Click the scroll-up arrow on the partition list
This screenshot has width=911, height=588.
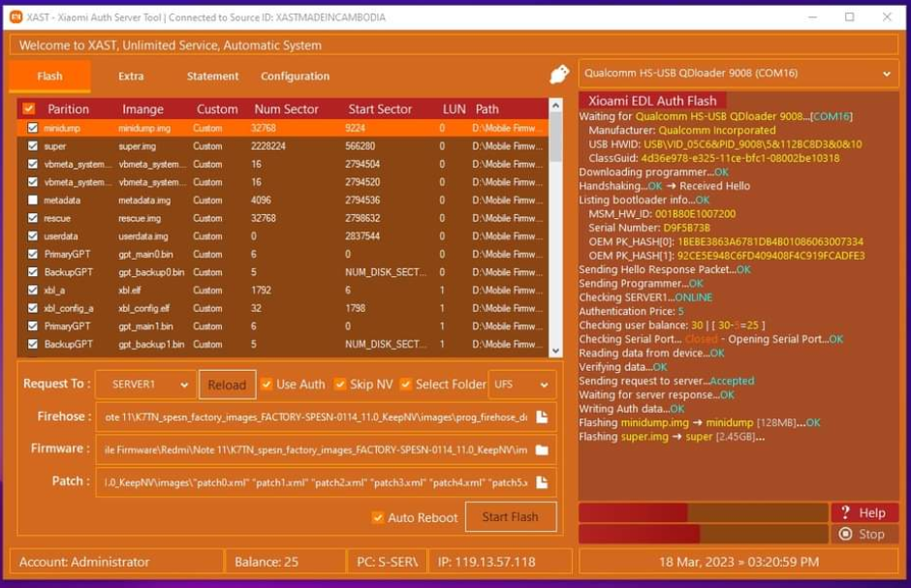(x=553, y=106)
